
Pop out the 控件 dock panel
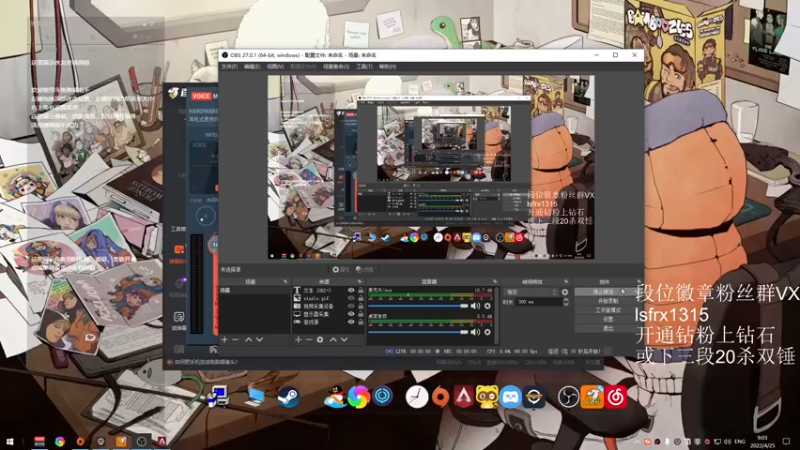point(638,282)
